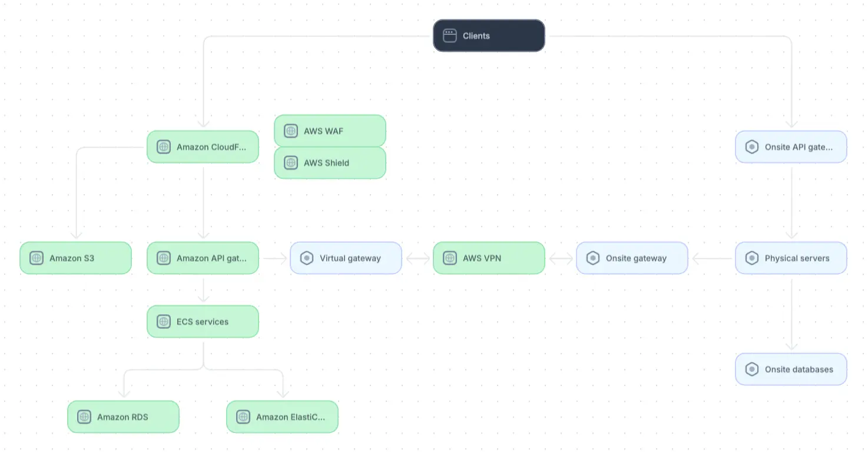Viewport: 868px width, 453px height.
Task: Click the window icon in Clients node
Action: point(450,36)
